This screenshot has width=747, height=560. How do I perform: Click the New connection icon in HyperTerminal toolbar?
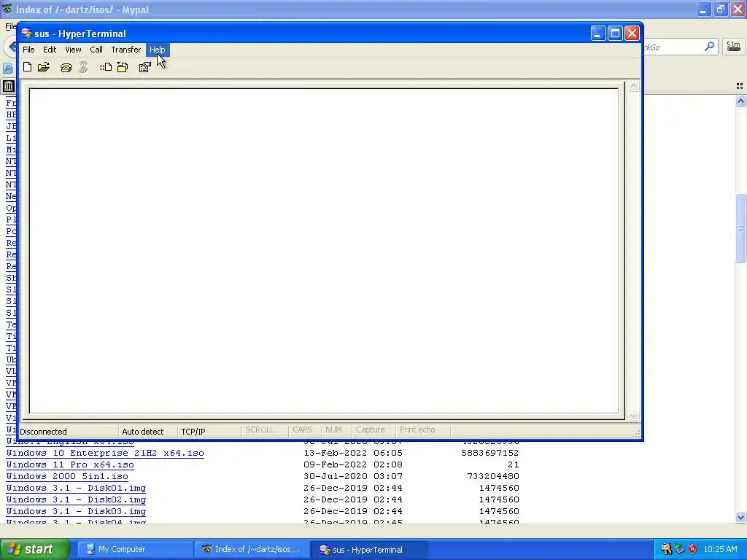click(x=28, y=67)
